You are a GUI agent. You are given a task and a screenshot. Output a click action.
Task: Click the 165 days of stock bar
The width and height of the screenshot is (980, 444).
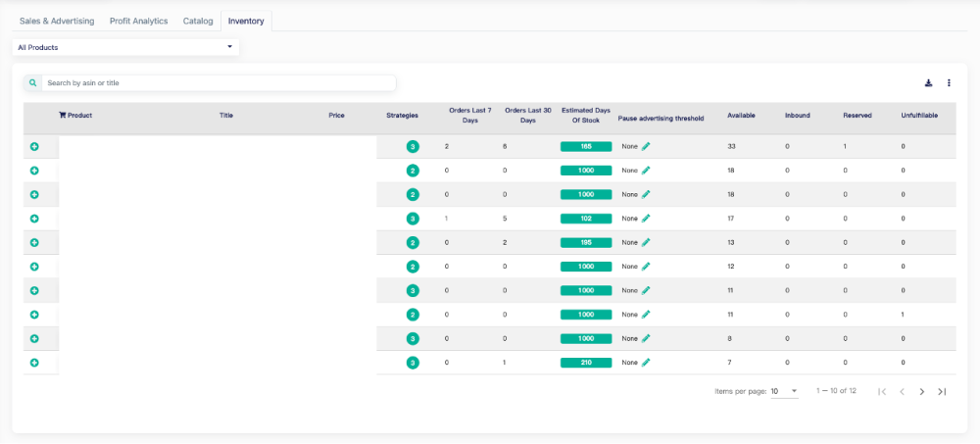[586, 146]
